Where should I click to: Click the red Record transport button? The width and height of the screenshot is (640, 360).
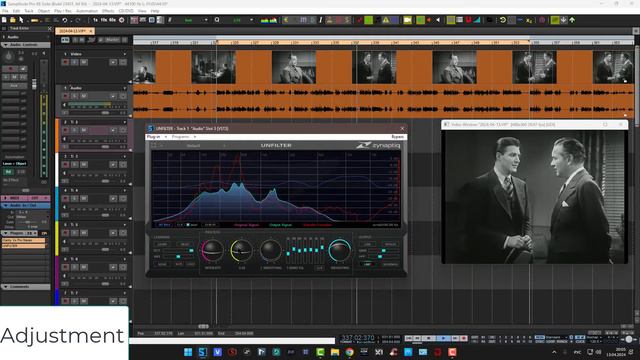(464, 338)
